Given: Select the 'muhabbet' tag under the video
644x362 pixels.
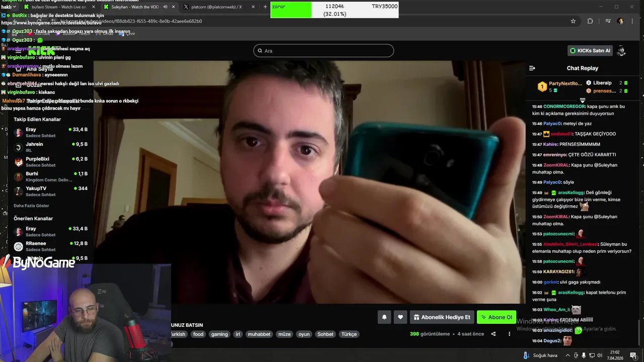Looking at the screenshot, I should point(259,334).
